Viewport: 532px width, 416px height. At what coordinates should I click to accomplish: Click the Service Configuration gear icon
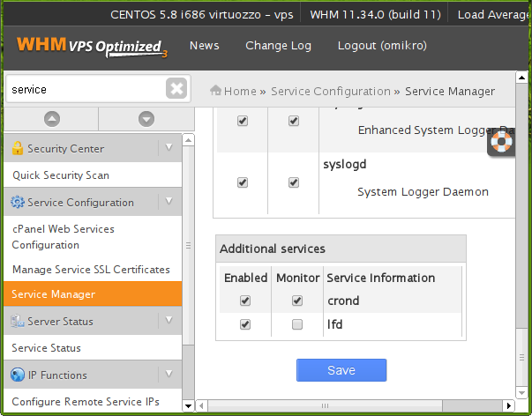tap(18, 202)
